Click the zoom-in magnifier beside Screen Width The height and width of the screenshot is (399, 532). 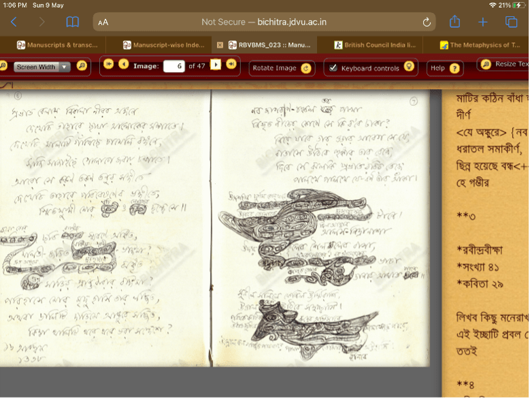point(82,66)
